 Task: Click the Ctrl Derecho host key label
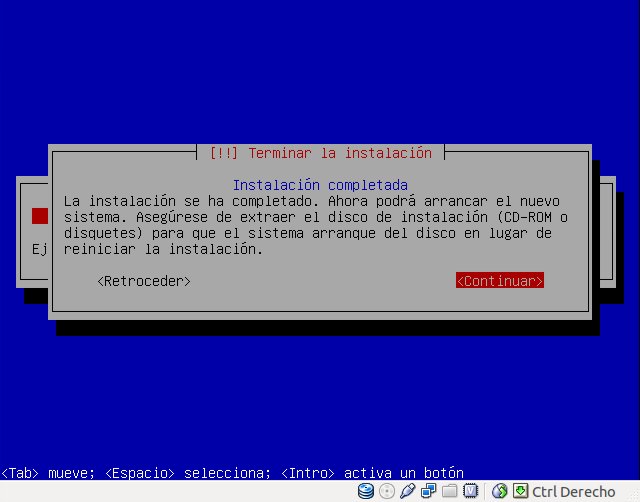[x=573, y=492]
